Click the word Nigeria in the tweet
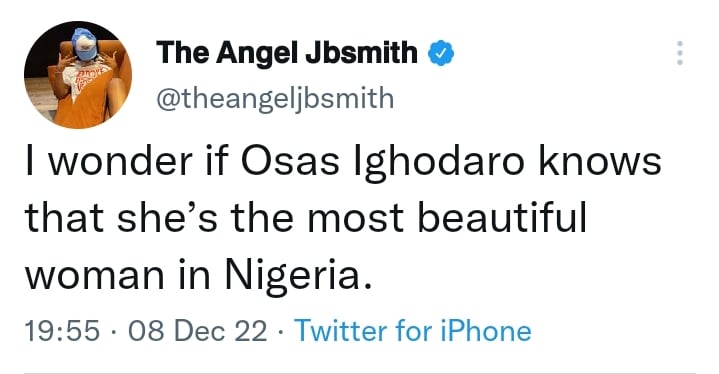Screen dimensions: 719x374 point(298,276)
